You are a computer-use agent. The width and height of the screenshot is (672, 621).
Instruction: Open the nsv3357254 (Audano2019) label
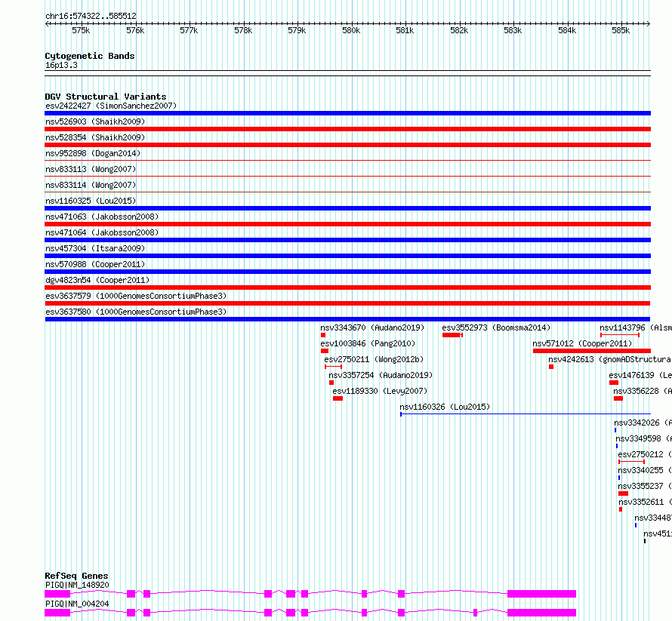[x=381, y=375]
